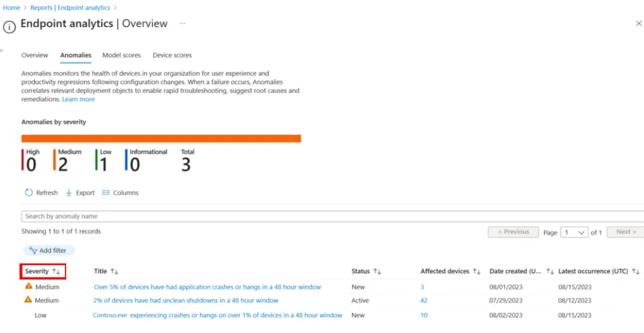Switch to the Device scores tab
The width and height of the screenshot is (644, 333).
click(172, 55)
